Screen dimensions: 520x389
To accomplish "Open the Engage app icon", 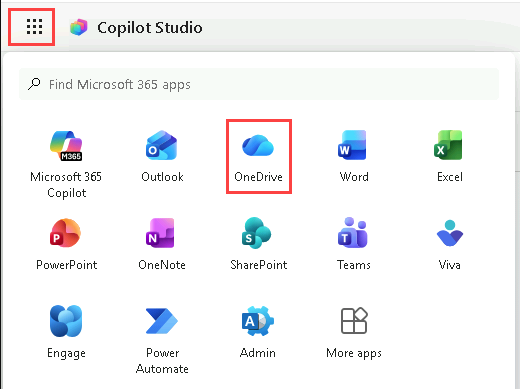I will [66, 321].
